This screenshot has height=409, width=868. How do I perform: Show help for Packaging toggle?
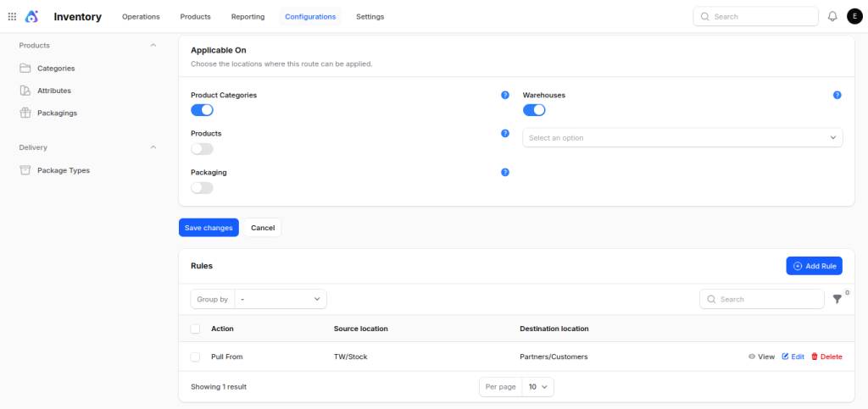pos(505,173)
